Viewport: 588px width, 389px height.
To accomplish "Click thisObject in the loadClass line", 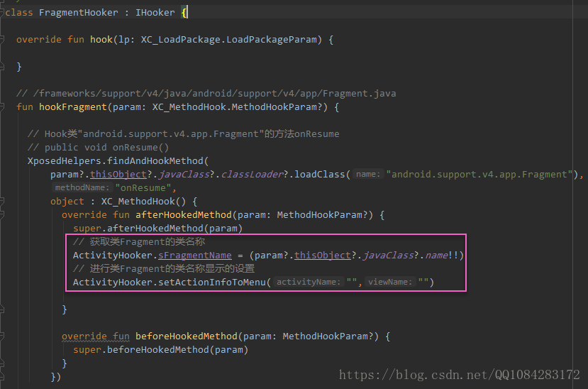I will 118,175.
